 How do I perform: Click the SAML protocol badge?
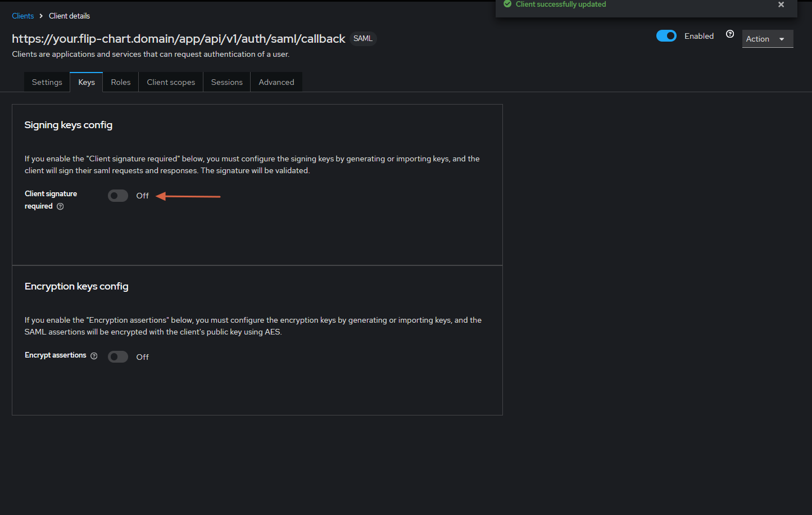pyautogui.click(x=363, y=39)
